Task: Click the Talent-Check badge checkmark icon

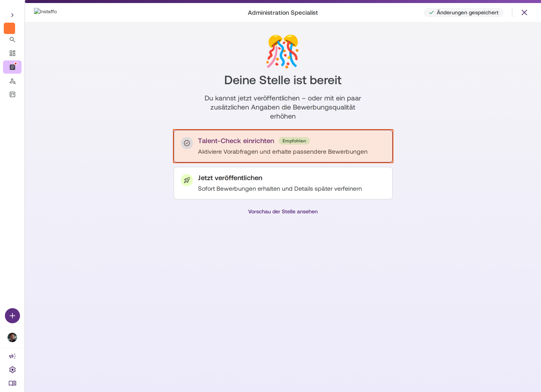Action: point(187,143)
